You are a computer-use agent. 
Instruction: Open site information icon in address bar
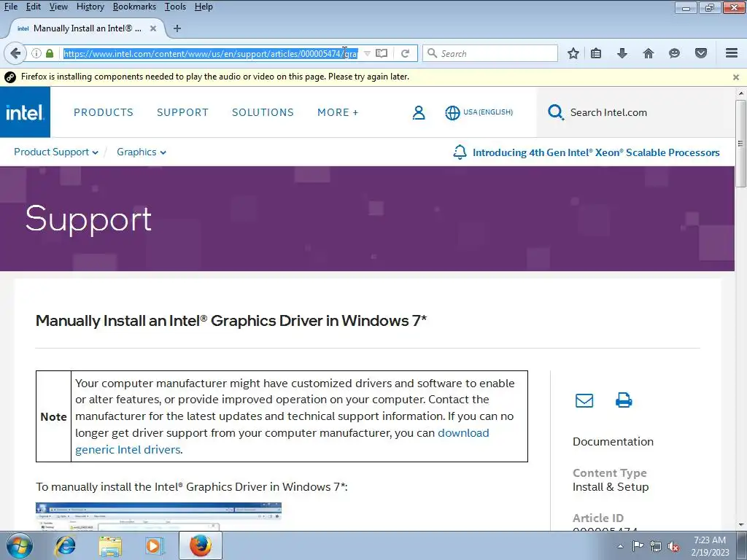pyautogui.click(x=36, y=53)
